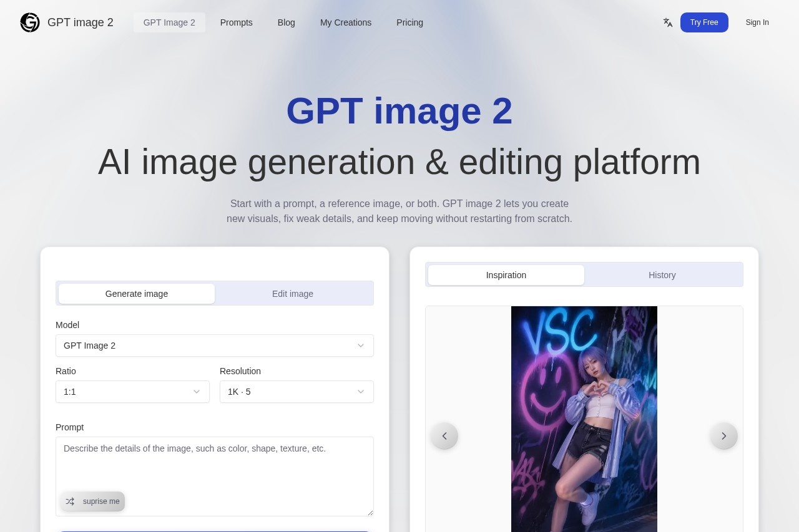Focus the Prompt description text area
The image size is (799, 532).
[215, 476]
